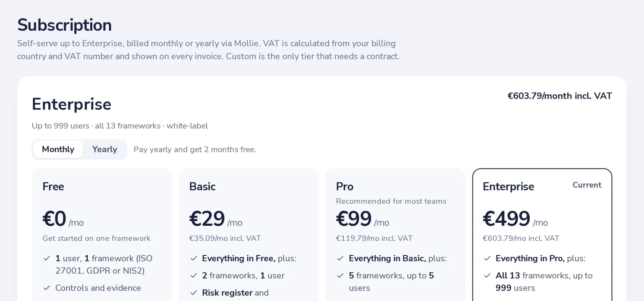Select the Free plan card
644x301 pixels.
102,235
